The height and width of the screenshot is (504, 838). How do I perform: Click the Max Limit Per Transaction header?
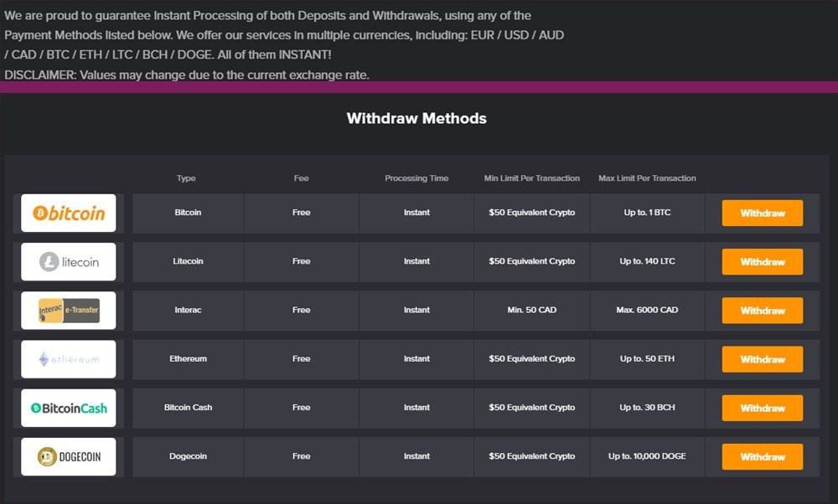647,178
